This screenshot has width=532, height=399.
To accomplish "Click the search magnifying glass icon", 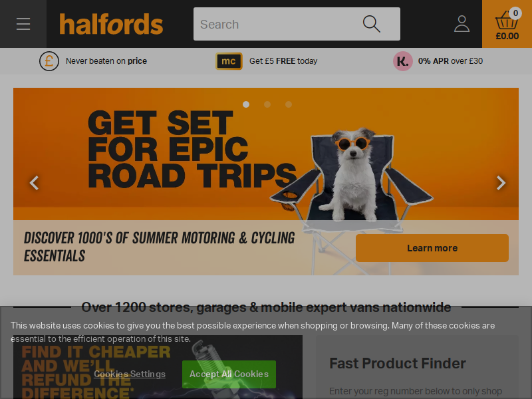I will click(x=371, y=24).
